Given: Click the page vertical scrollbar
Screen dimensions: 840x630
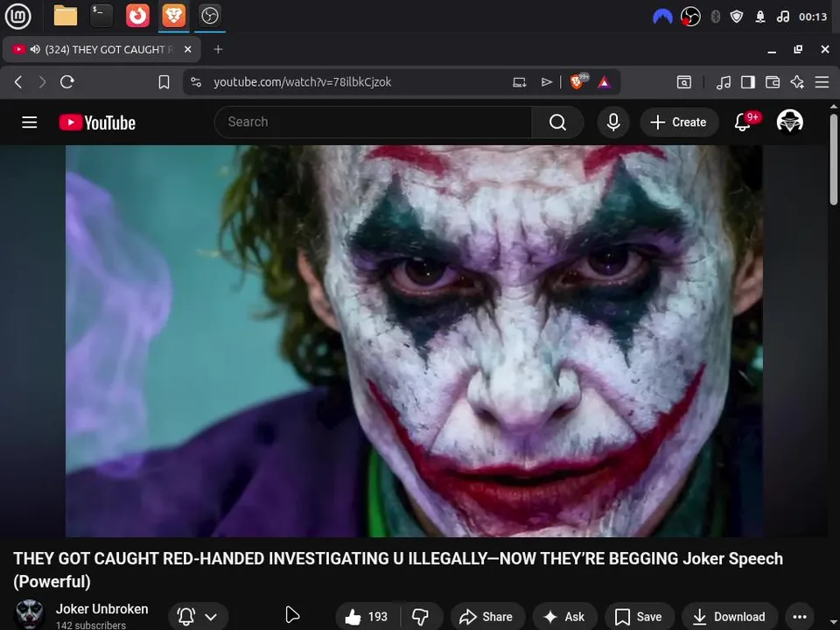Looking at the screenshot, I should coord(834,158).
